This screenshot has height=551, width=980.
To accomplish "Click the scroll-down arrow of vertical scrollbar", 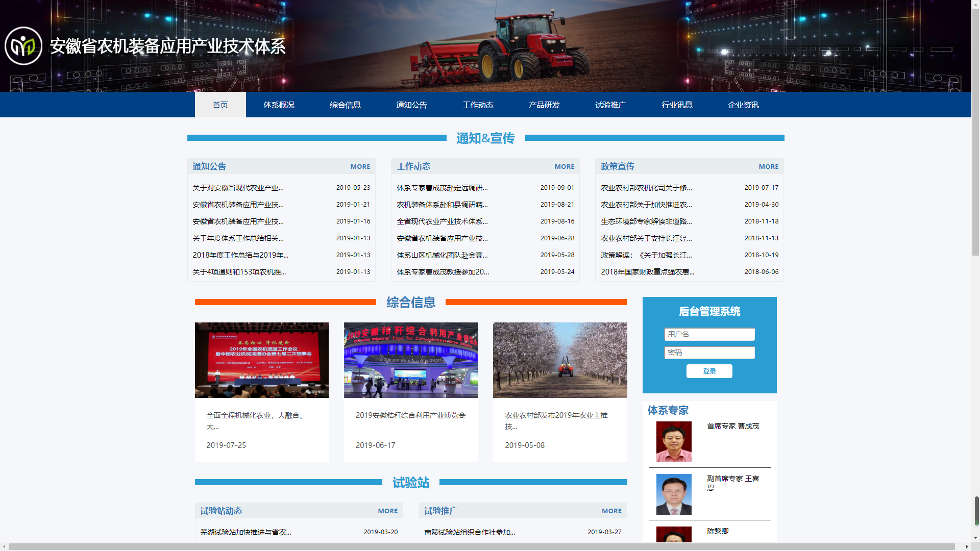I will [976, 538].
